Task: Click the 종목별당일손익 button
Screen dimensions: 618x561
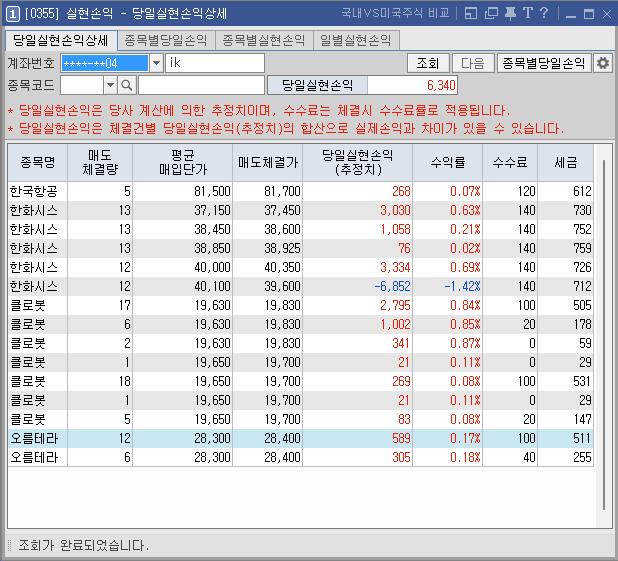Action: 544,63
